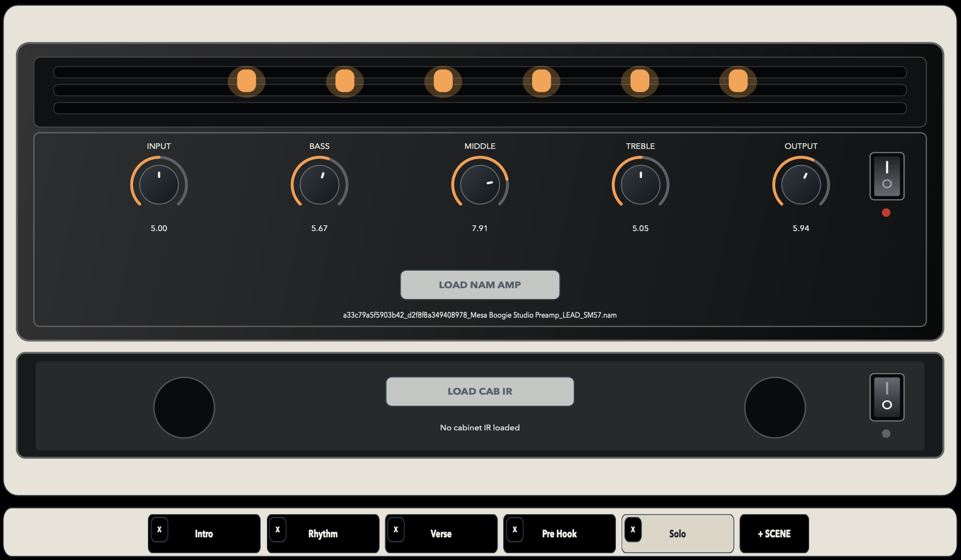This screenshot has height=560, width=961.
Task: Click the INPUT value 5.00
Action: click(159, 228)
